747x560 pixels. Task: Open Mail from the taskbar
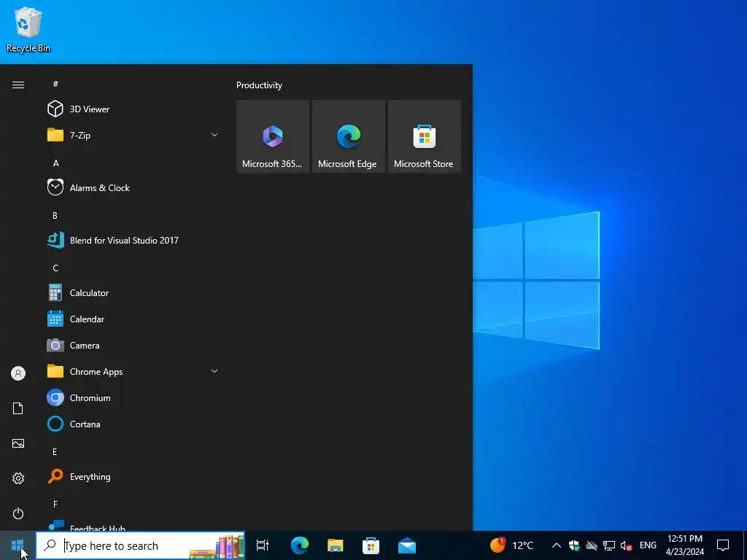coord(407,545)
